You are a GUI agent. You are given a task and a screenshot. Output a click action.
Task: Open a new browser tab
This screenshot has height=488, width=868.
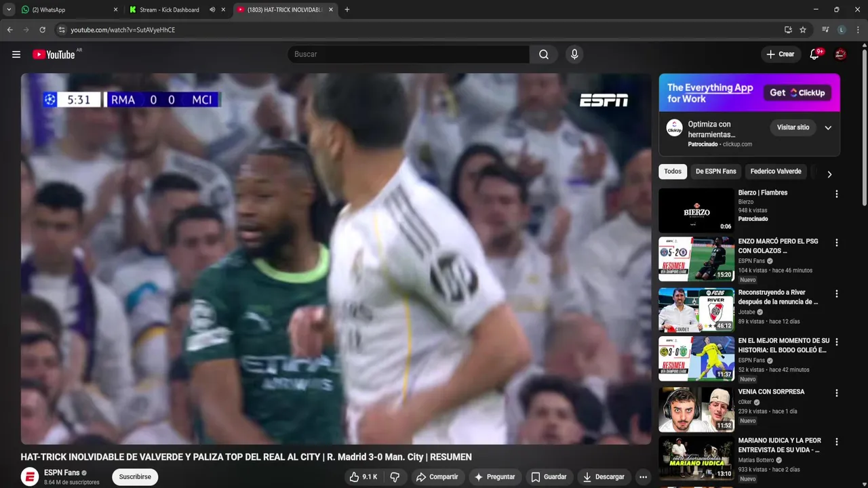pos(347,9)
